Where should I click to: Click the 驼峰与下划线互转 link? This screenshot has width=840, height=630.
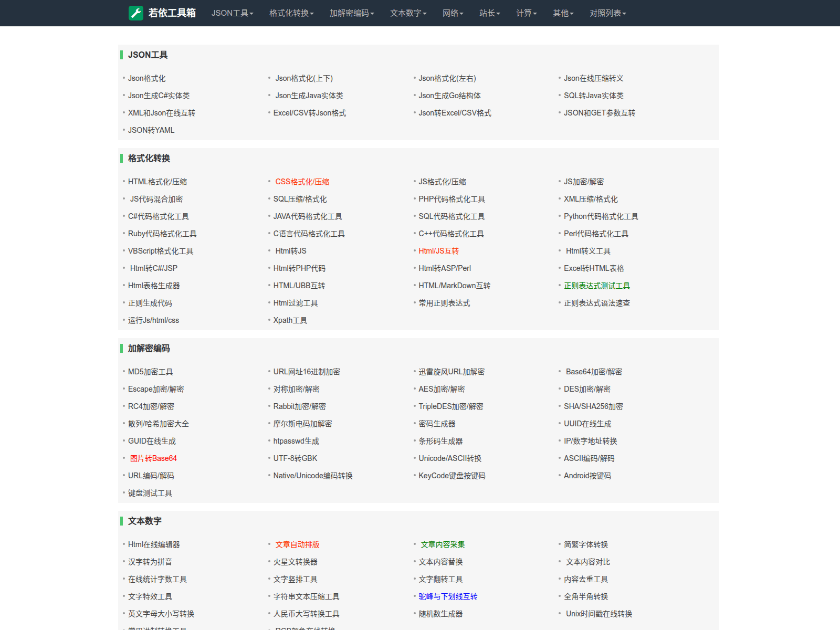[x=448, y=596]
